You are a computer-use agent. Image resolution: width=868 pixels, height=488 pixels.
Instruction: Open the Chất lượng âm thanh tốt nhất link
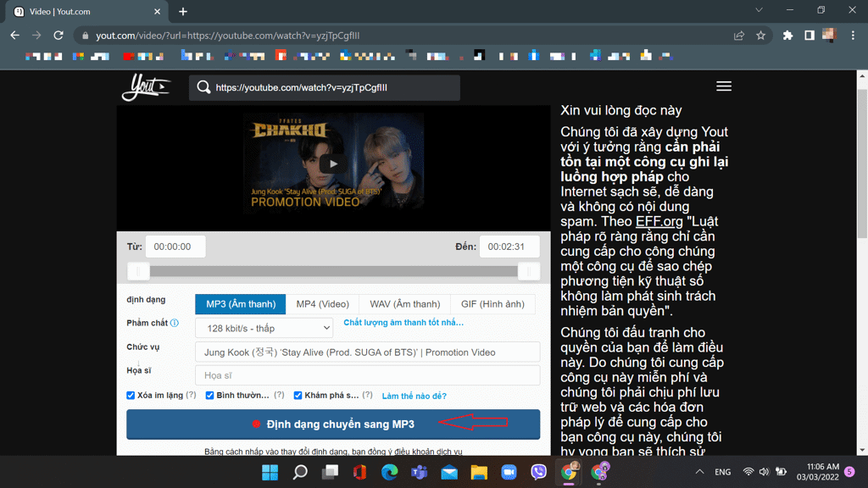[403, 323]
